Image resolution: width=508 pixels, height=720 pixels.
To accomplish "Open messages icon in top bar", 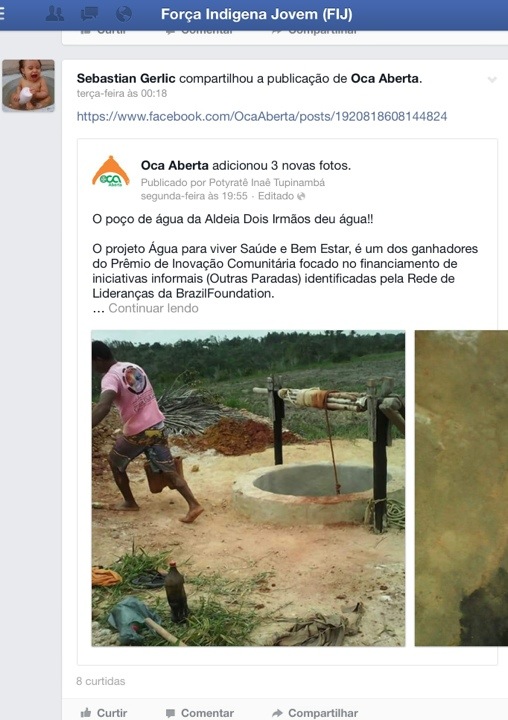I will click(89, 14).
